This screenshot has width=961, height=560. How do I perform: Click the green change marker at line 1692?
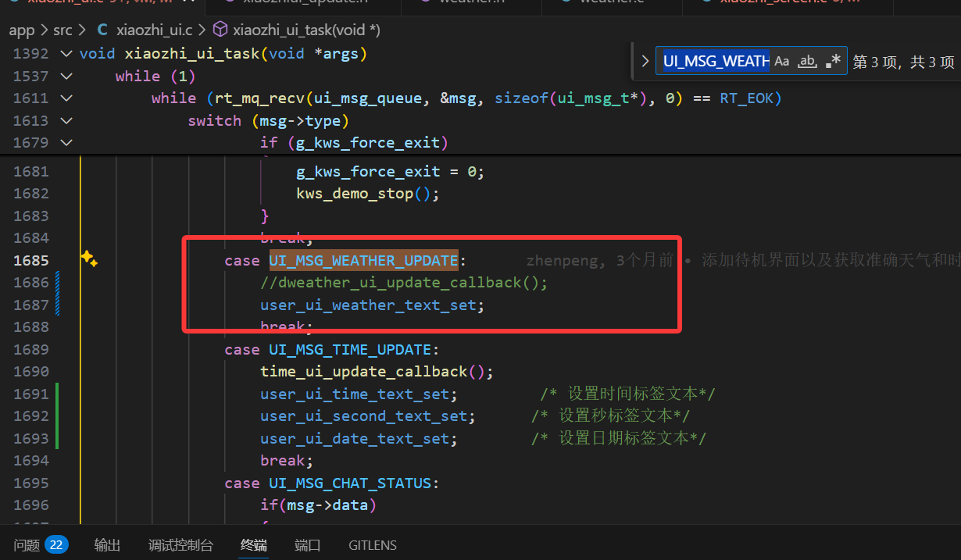coord(57,416)
